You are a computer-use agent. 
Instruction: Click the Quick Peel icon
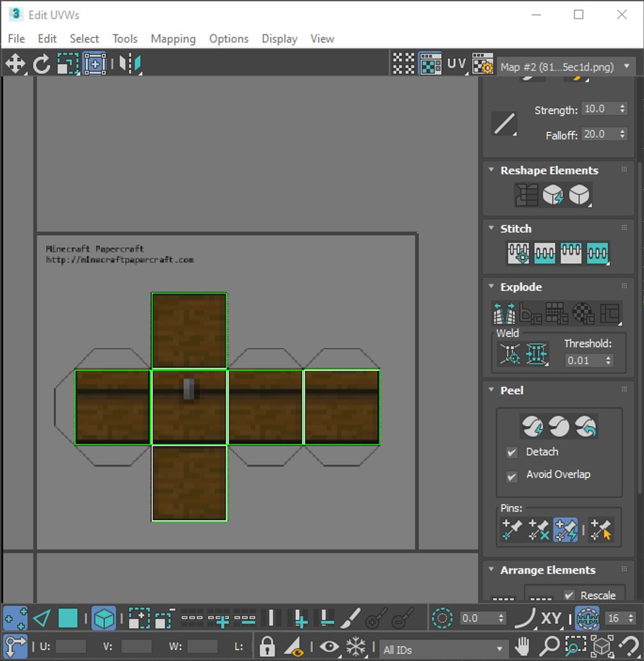(532, 426)
